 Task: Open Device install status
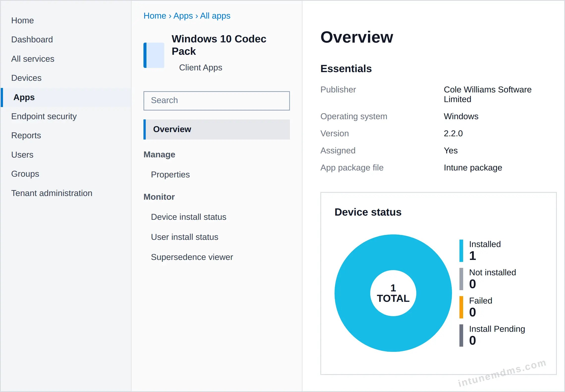click(189, 217)
